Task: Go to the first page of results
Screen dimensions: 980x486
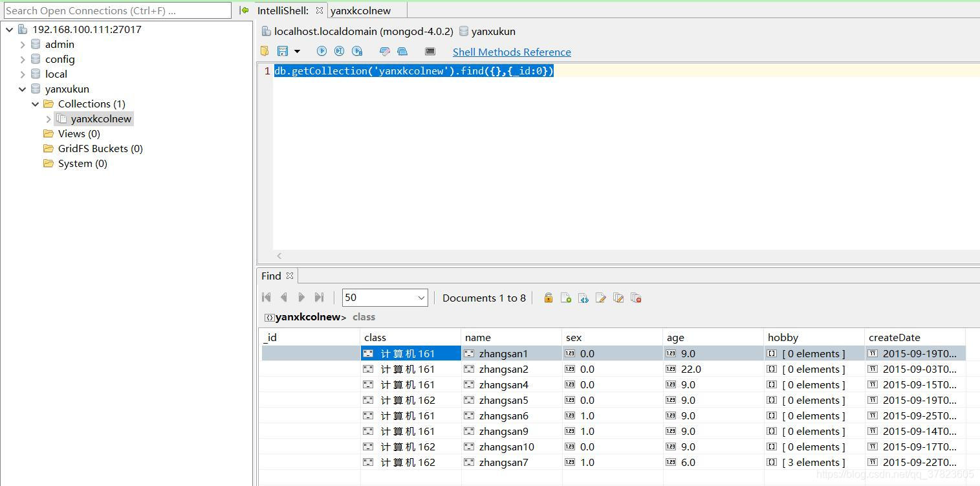Action: point(266,297)
